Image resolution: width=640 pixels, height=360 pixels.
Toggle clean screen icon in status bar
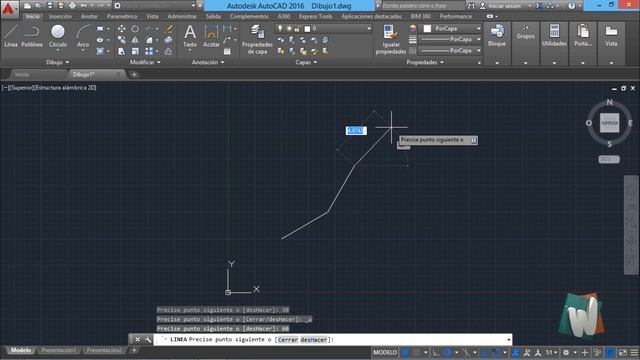click(622, 352)
